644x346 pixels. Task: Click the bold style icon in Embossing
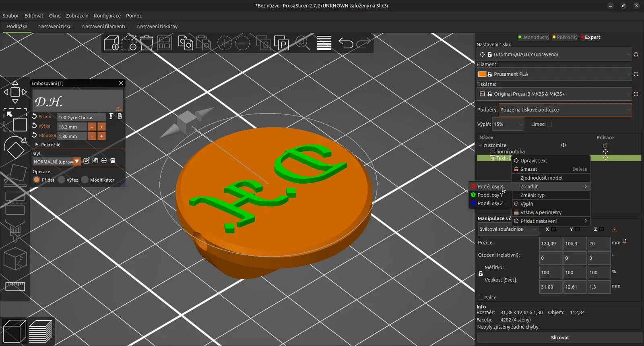120,116
